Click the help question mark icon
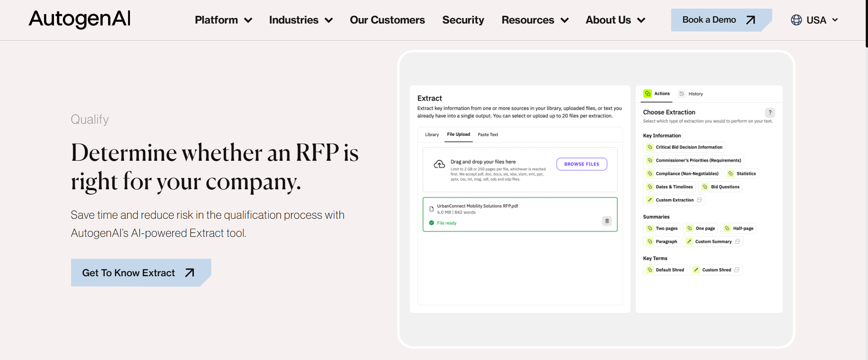868x360 pixels. (770, 113)
